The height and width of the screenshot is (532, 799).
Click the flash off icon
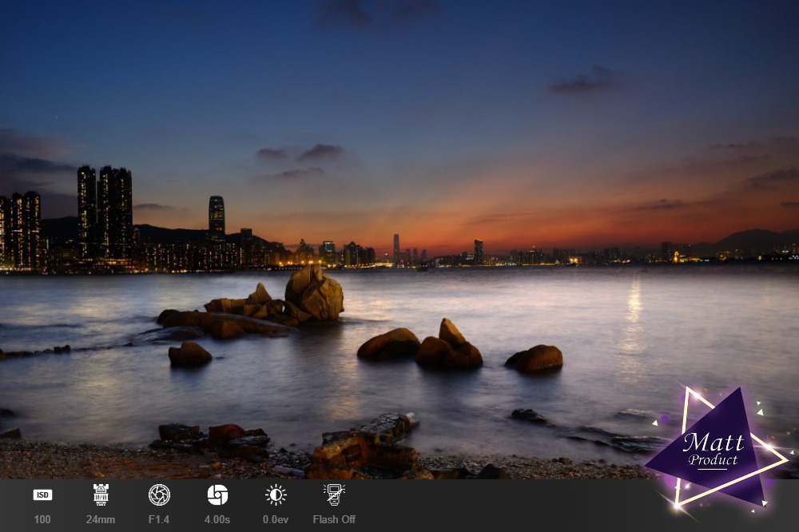tap(334, 494)
